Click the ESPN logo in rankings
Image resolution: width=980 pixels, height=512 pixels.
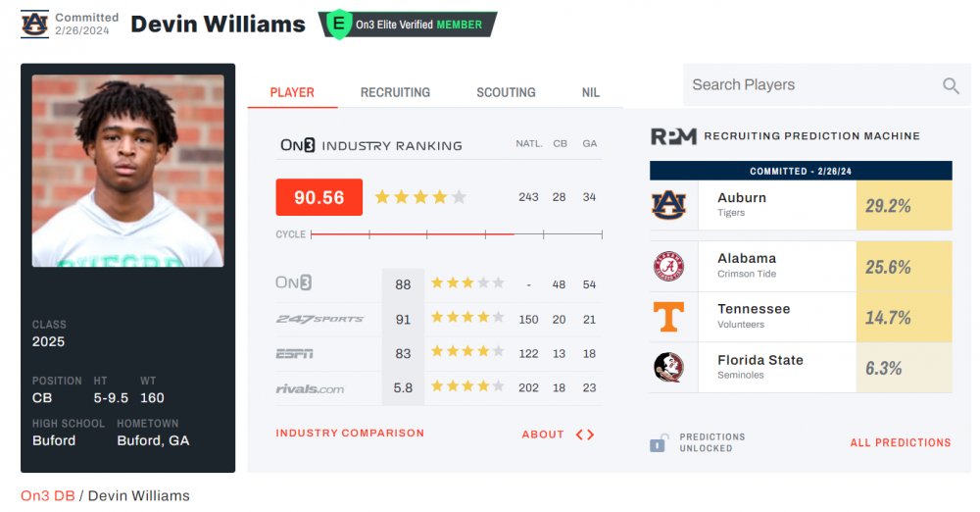[x=295, y=353]
